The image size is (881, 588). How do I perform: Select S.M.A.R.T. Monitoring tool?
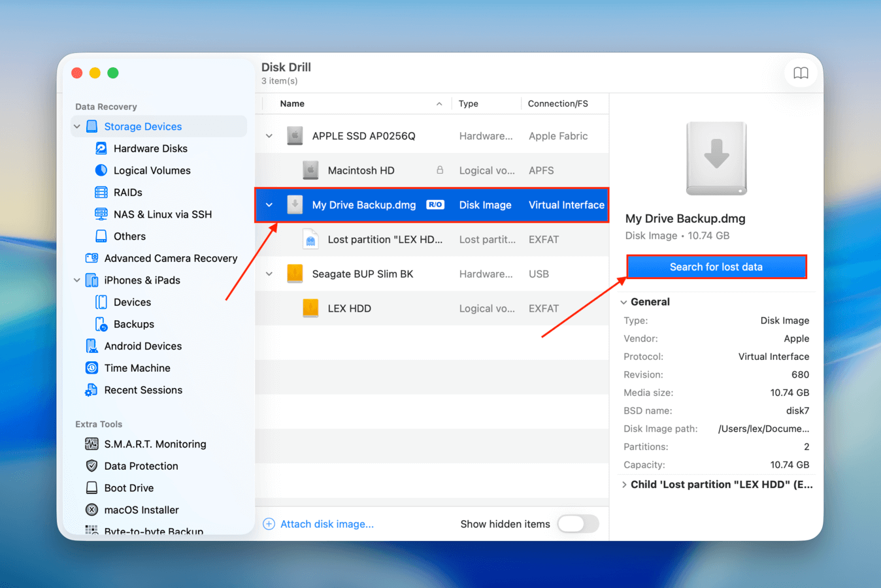153,444
